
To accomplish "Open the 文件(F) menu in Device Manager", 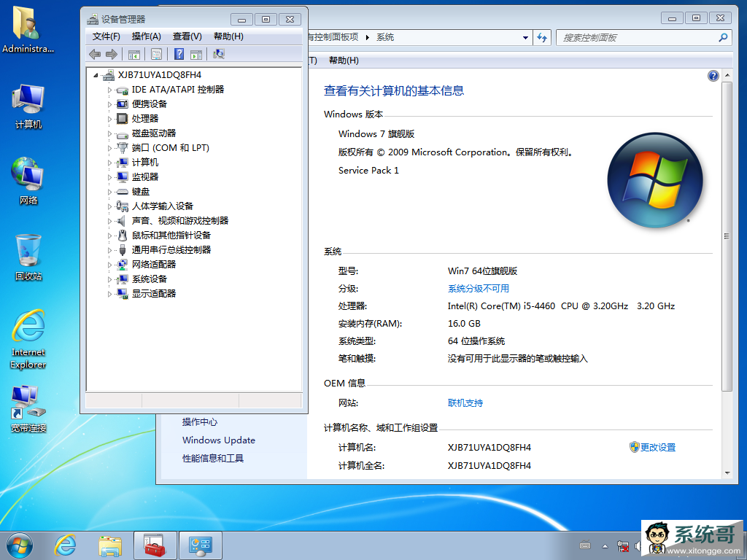I will point(107,36).
